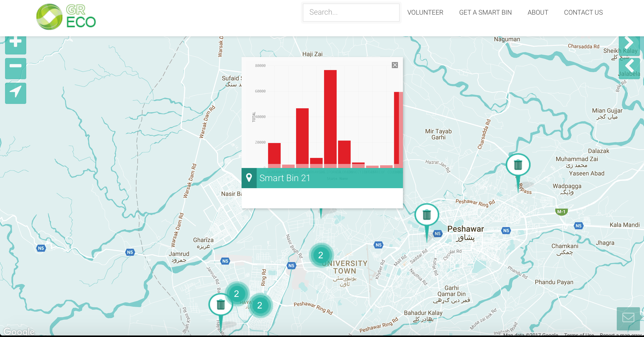The height and width of the screenshot is (337, 644).
Task: Open the cluster marker near University Town
Action: pyautogui.click(x=321, y=255)
